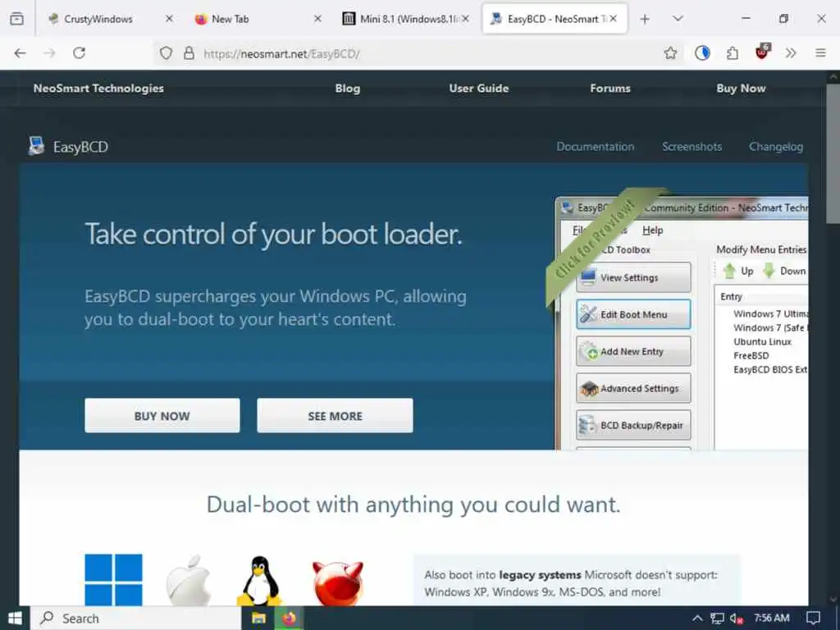
Task: Reload the page with the refresh icon
Action: 80,53
